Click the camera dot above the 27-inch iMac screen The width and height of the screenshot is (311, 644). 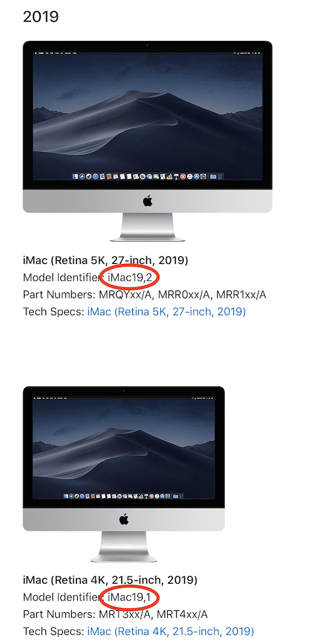tap(147, 45)
